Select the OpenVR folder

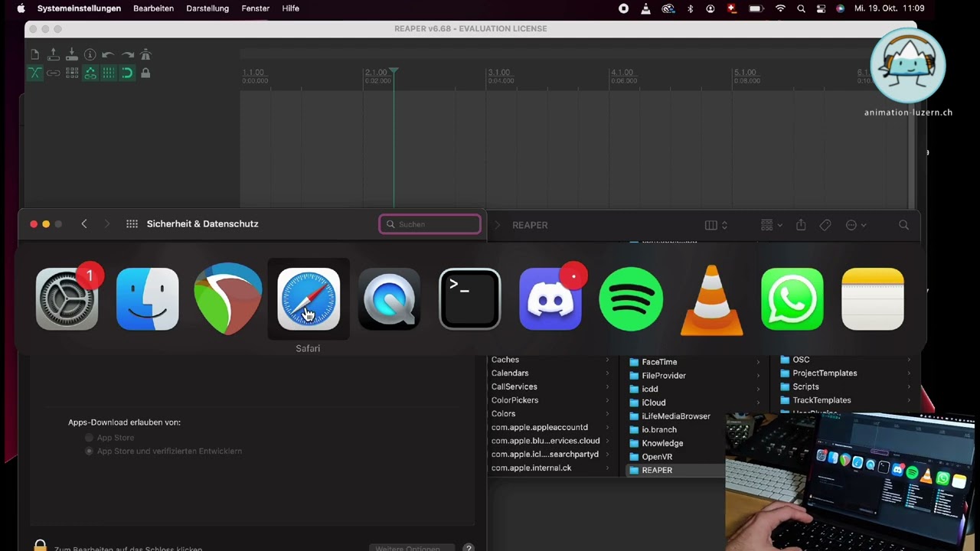657,457
